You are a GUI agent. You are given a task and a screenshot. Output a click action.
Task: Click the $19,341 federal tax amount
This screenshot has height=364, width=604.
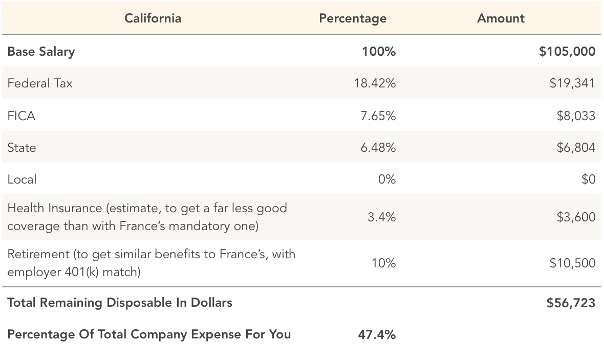572,83
